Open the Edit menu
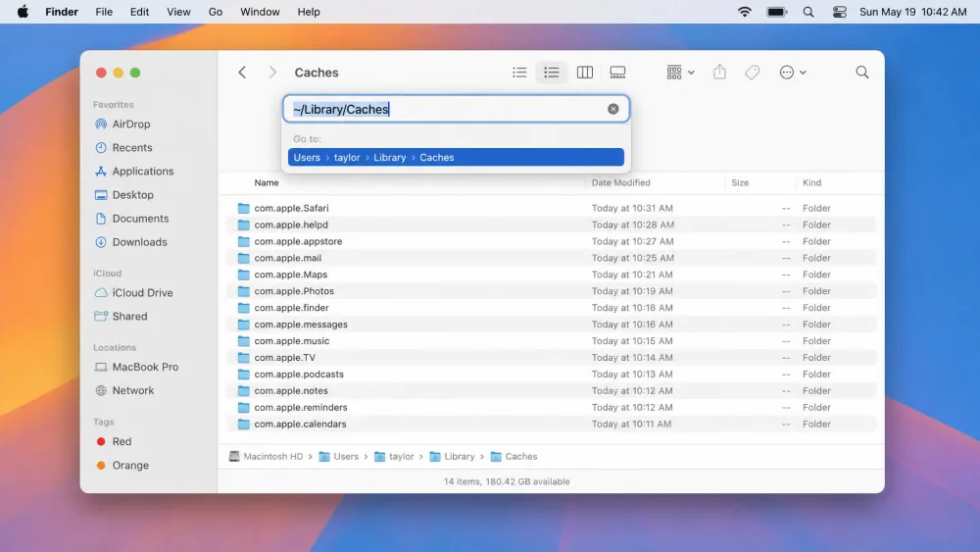The width and height of the screenshot is (980, 552). 139,12
